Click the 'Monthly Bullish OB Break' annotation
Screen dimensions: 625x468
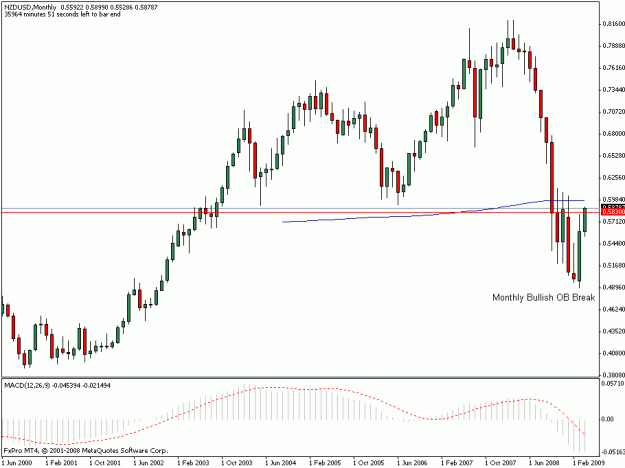click(543, 297)
